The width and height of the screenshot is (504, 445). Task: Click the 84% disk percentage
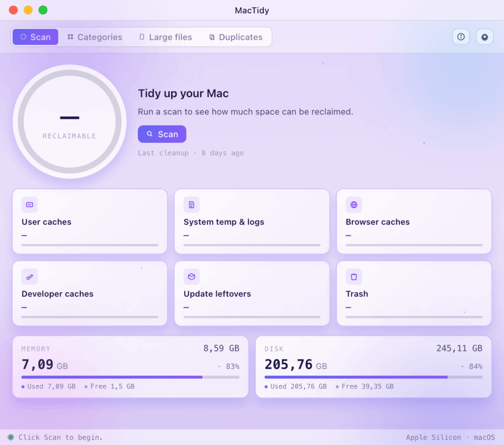point(476,367)
